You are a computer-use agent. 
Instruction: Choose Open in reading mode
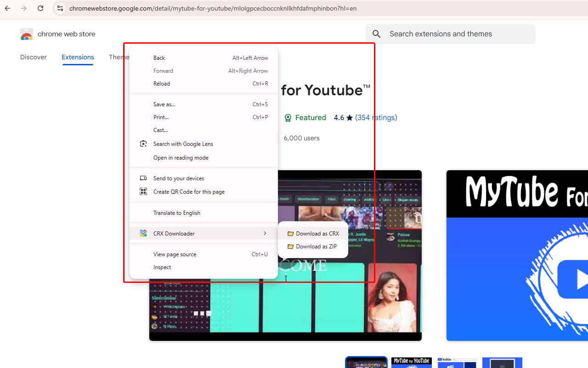point(204,158)
